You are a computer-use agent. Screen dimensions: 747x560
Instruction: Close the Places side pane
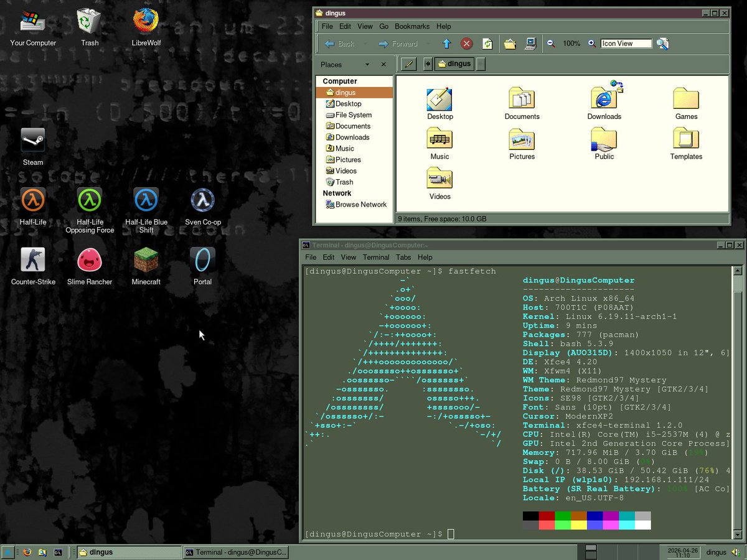[x=383, y=65]
